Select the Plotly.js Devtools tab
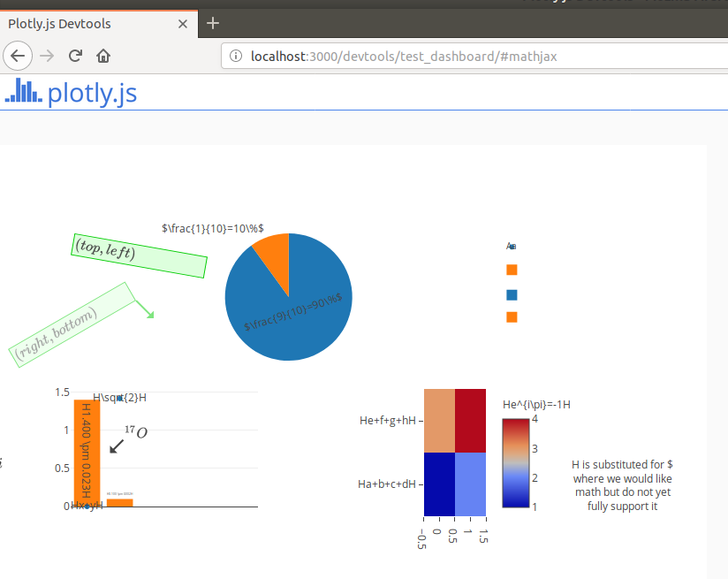The image size is (728, 579). (x=99, y=24)
